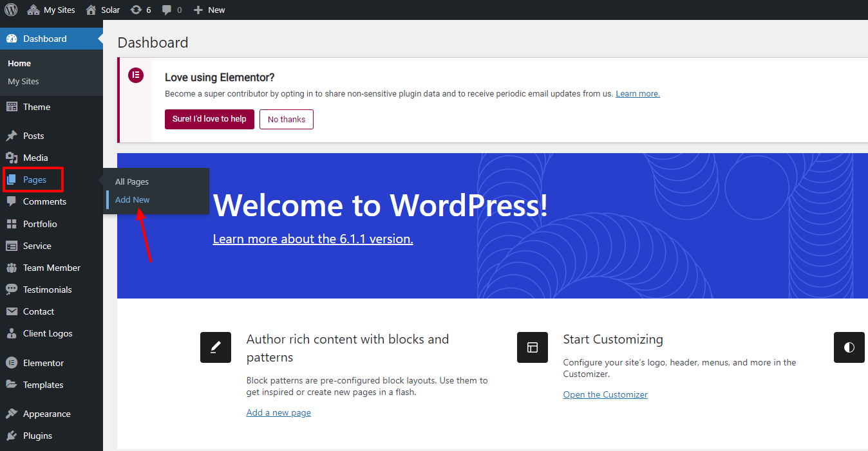The image size is (868, 451).
Task: Click the pushpin icon for Posts
Action: (12, 136)
